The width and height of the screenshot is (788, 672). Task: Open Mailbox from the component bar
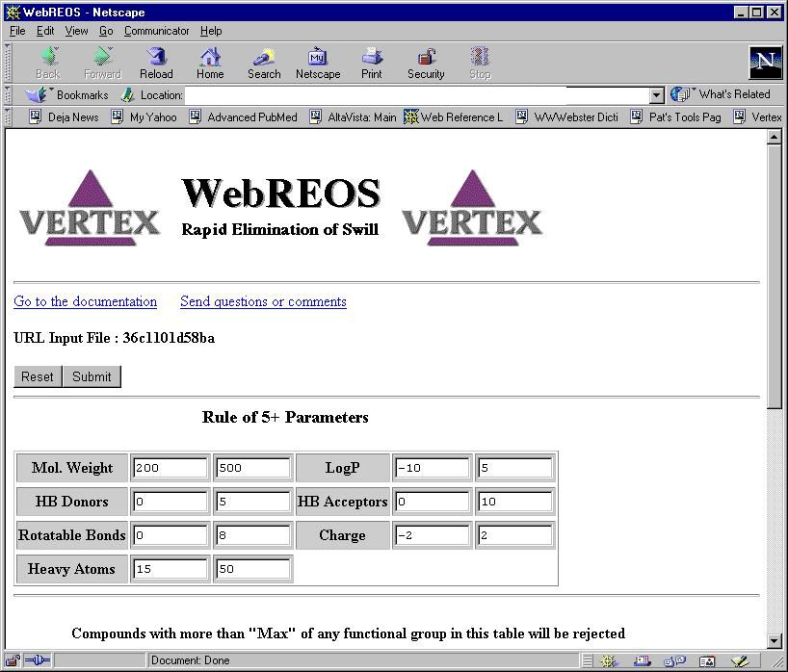[x=643, y=661]
